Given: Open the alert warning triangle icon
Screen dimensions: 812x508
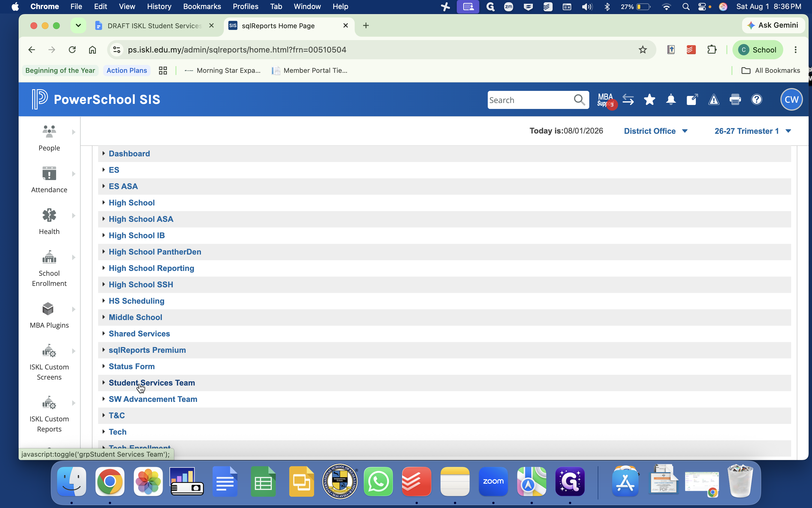Looking at the screenshot, I should coord(714,99).
